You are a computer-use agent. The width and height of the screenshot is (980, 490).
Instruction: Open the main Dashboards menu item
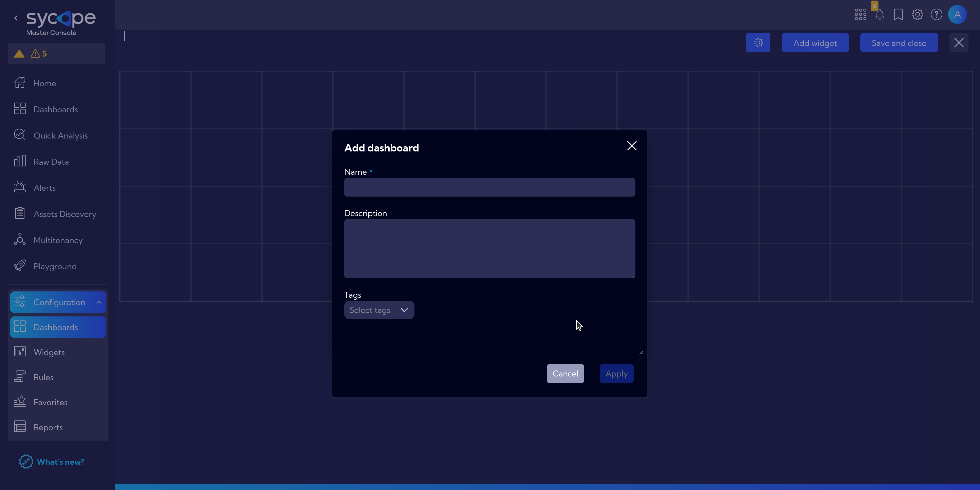point(56,109)
